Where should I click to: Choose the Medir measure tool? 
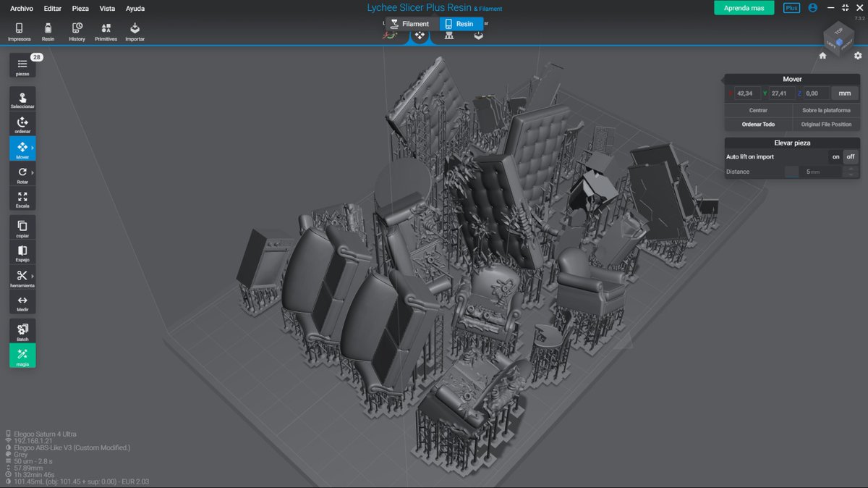pyautogui.click(x=22, y=303)
